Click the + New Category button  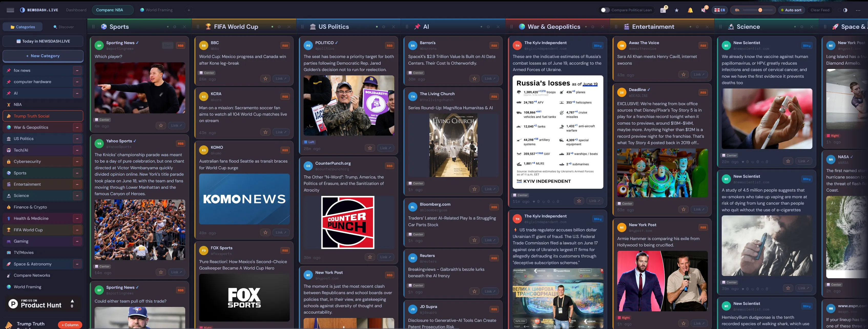tap(43, 56)
